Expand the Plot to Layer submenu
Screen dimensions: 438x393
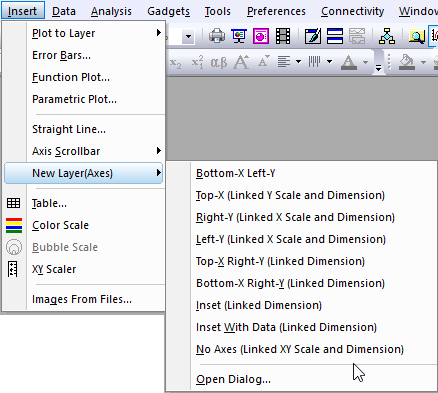coord(159,33)
